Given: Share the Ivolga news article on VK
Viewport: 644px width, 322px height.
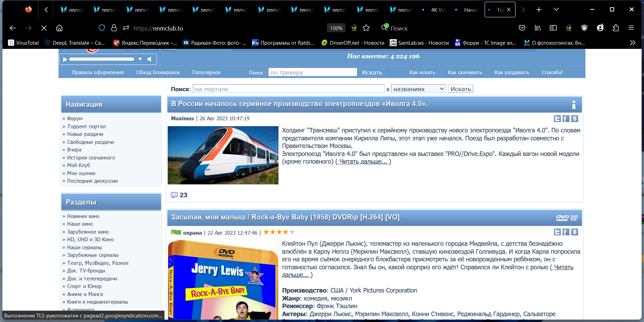Looking at the screenshot, I should tap(574, 119).
